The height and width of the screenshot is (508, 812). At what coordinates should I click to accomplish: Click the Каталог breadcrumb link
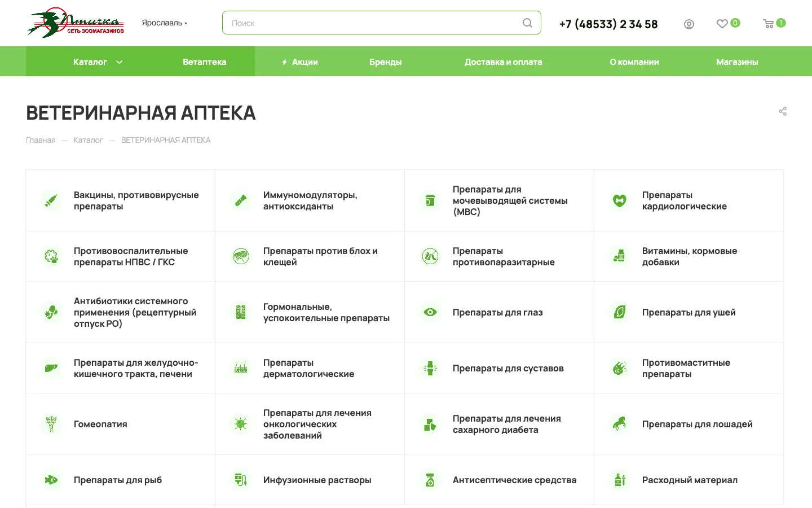click(x=88, y=140)
